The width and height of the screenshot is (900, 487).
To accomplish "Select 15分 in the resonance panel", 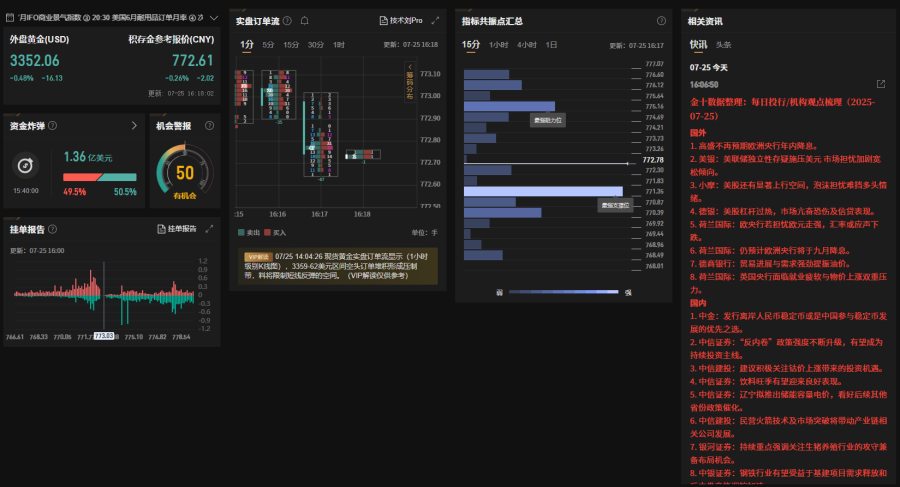I will pos(471,45).
